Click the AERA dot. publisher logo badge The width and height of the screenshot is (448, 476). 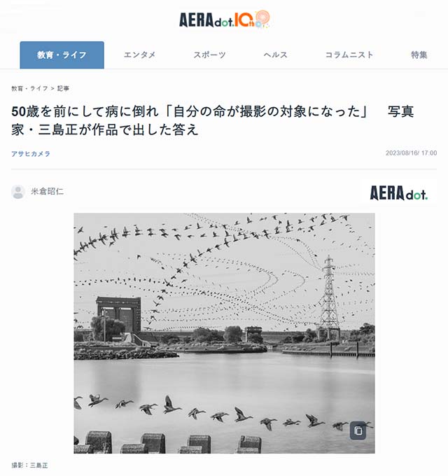click(x=398, y=193)
